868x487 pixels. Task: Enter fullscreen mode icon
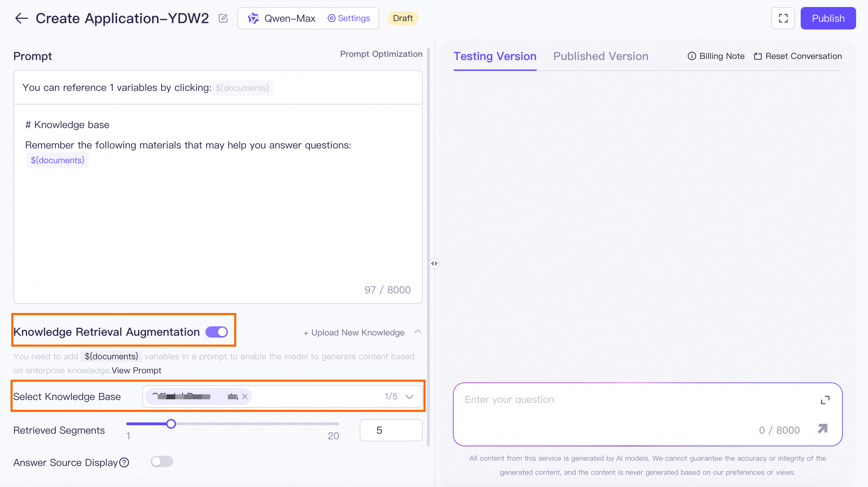point(783,18)
